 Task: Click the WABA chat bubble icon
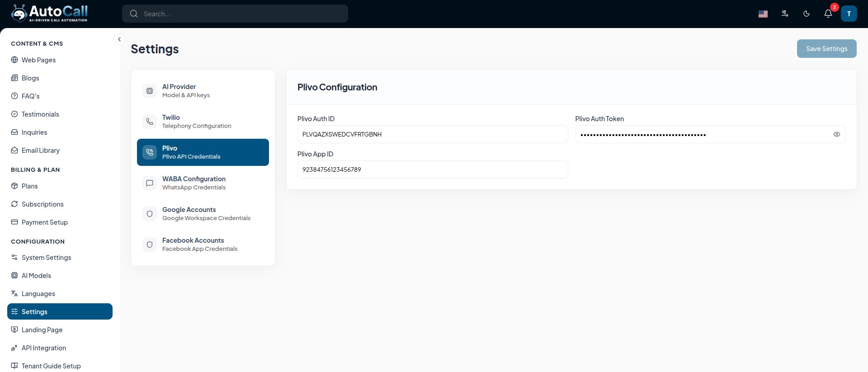tap(150, 183)
